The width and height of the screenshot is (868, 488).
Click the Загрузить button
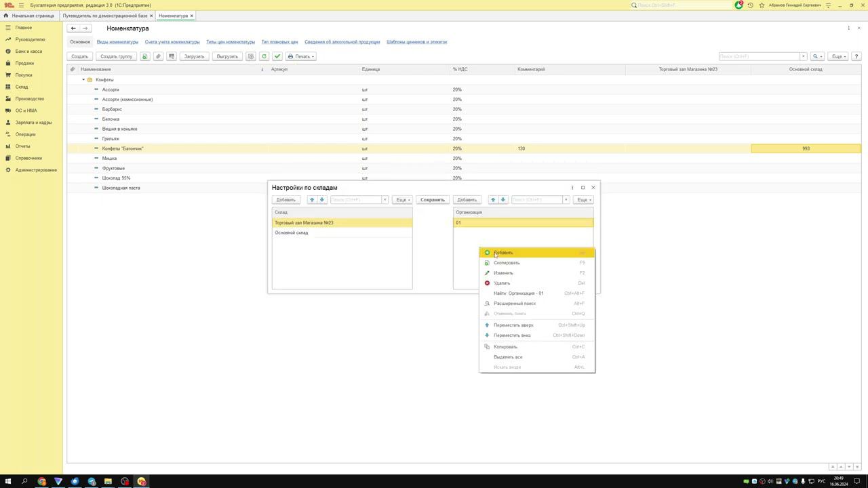194,56
